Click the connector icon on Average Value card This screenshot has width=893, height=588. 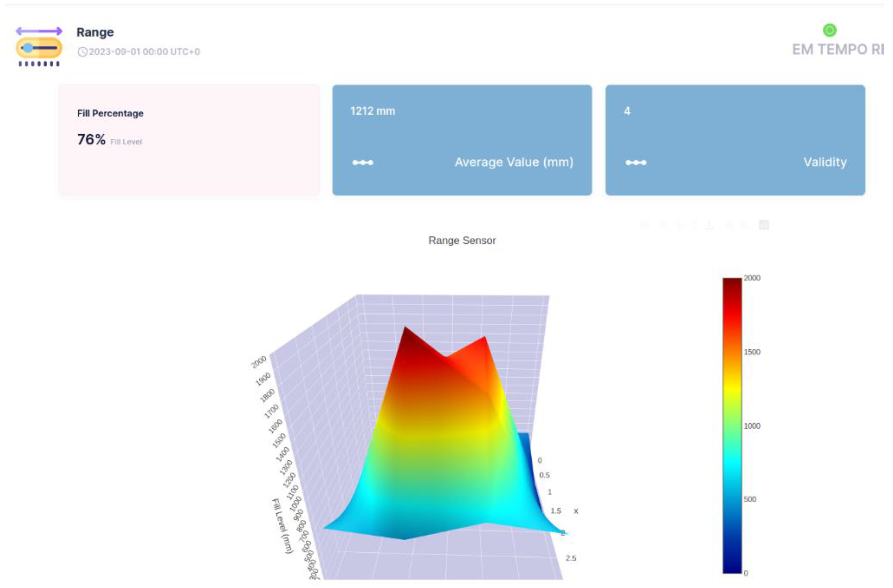click(363, 162)
